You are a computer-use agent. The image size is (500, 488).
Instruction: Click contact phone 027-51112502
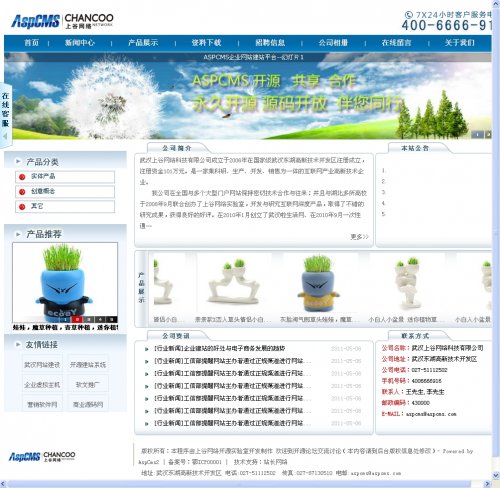[429, 370]
